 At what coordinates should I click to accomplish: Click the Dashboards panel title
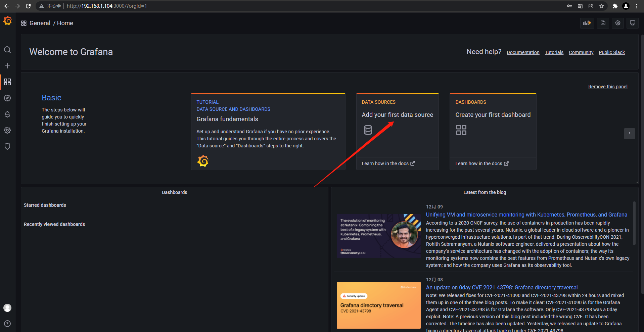(x=175, y=192)
